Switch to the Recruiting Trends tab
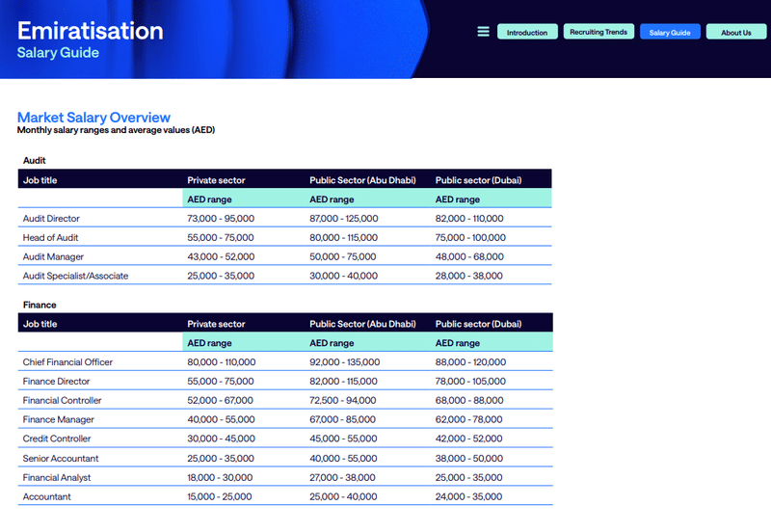This screenshot has height=532, width=771. [598, 32]
